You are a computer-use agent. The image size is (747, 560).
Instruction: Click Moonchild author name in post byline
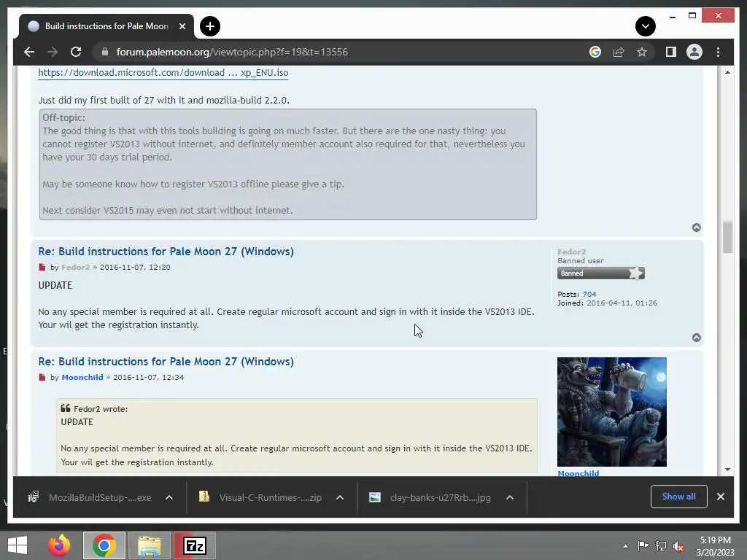coord(82,377)
